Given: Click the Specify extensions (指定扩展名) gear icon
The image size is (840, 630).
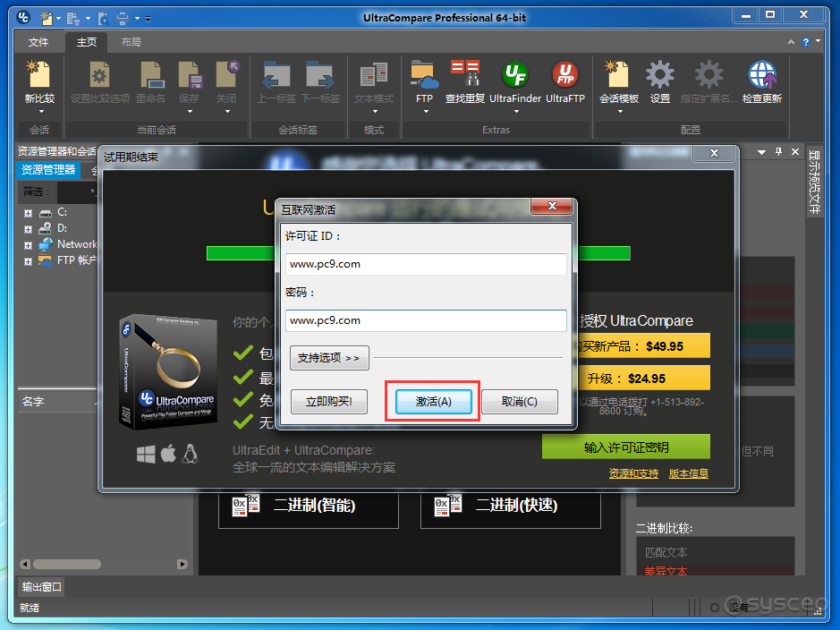Looking at the screenshot, I should click(x=708, y=74).
